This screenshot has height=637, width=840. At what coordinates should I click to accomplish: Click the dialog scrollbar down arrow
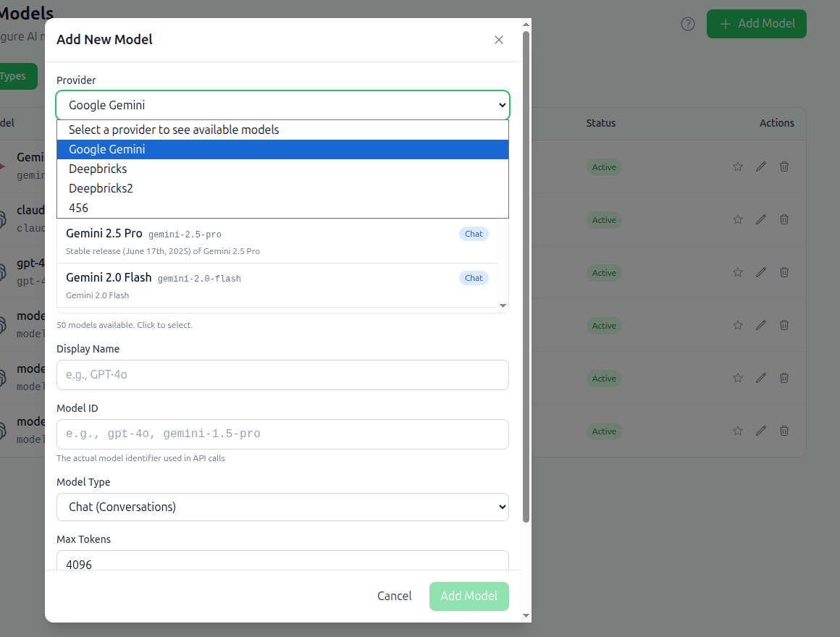[x=526, y=615]
